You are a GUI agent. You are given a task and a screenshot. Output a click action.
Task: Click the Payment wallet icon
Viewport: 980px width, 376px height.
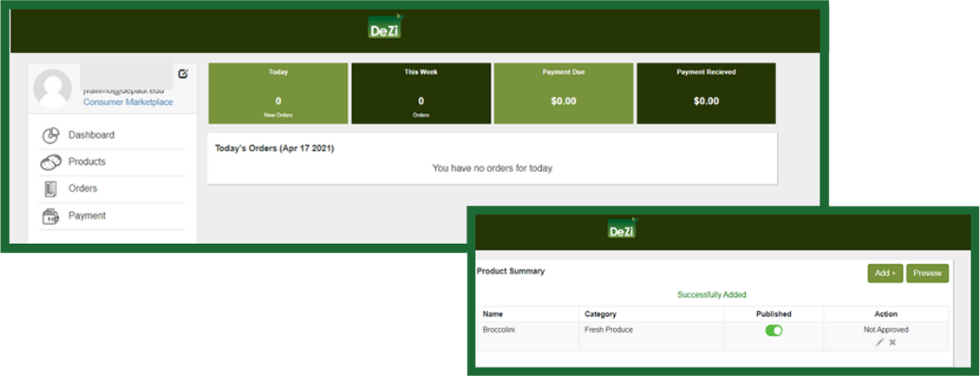pos(50,216)
